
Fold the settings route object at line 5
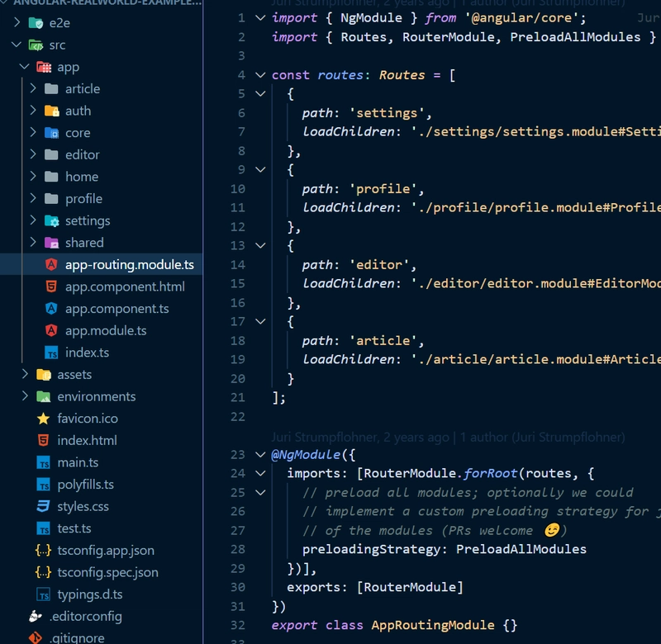coord(260,94)
